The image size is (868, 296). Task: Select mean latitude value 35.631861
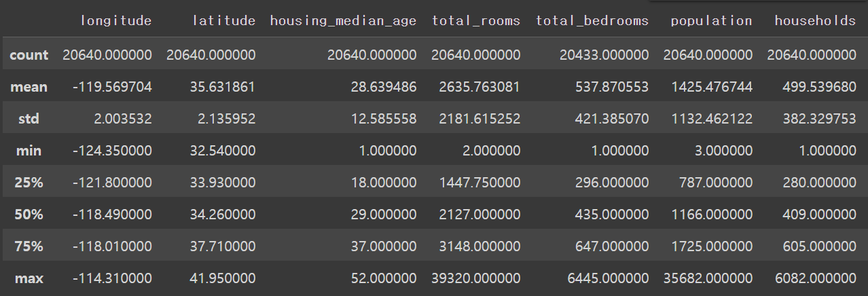coord(222,87)
